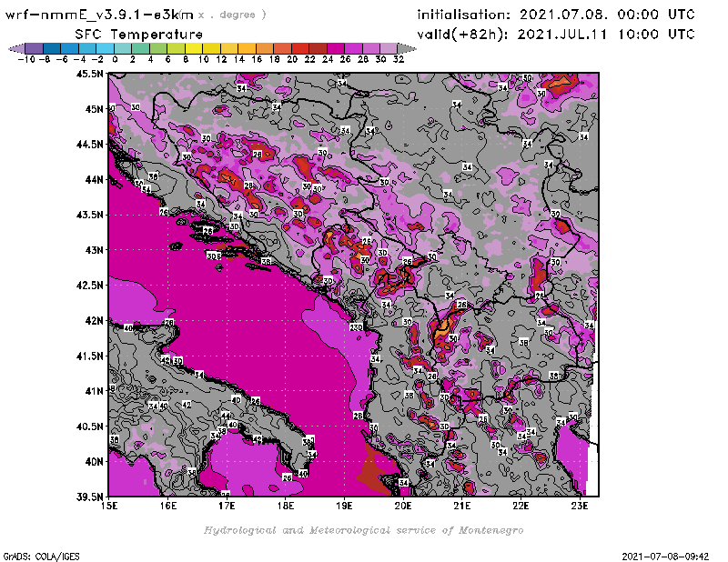
Task: Click the legend value 24
Action: click(328, 59)
